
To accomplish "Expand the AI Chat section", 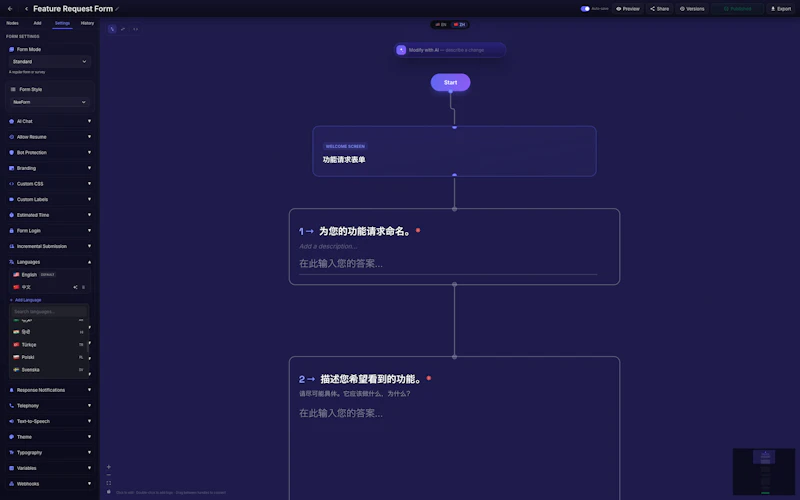I will click(49, 121).
